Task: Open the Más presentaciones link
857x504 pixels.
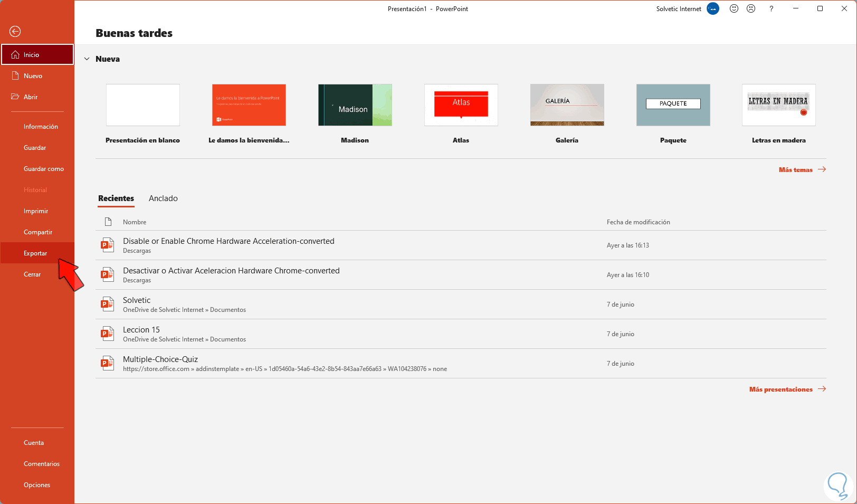Action: pyautogui.click(x=781, y=389)
